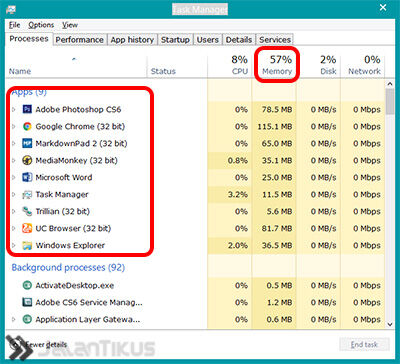The height and width of the screenshot is (364, 400).
Task: Click the vertical scrollbar thumb
Action: click(x=390, y=101)
